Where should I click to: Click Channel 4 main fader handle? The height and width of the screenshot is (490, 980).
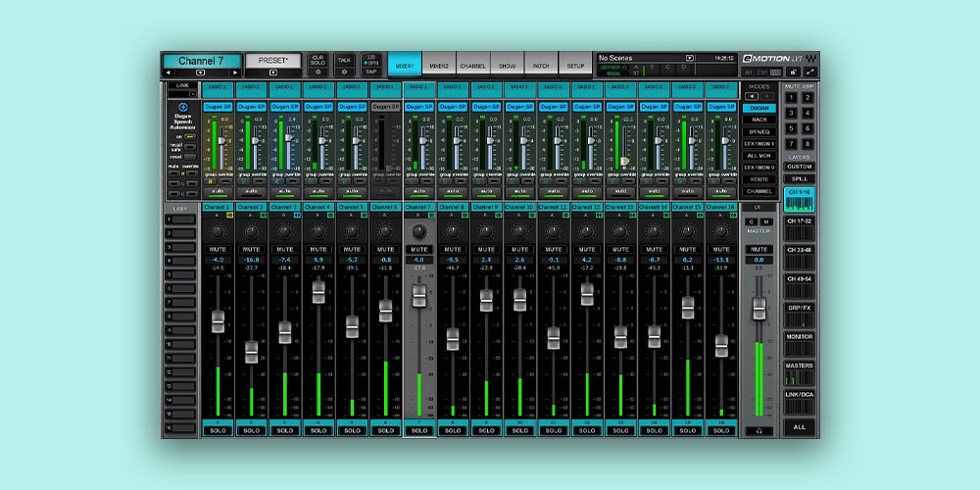coord(318,292)
